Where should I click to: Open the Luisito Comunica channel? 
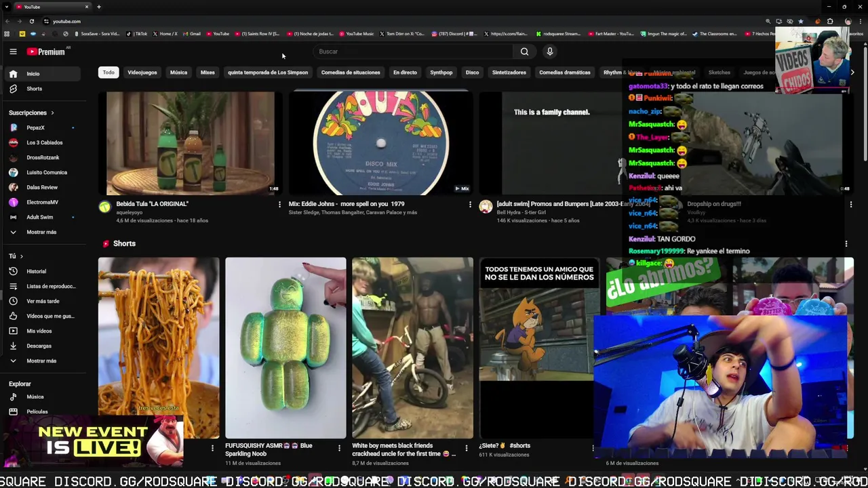(43, 172)
